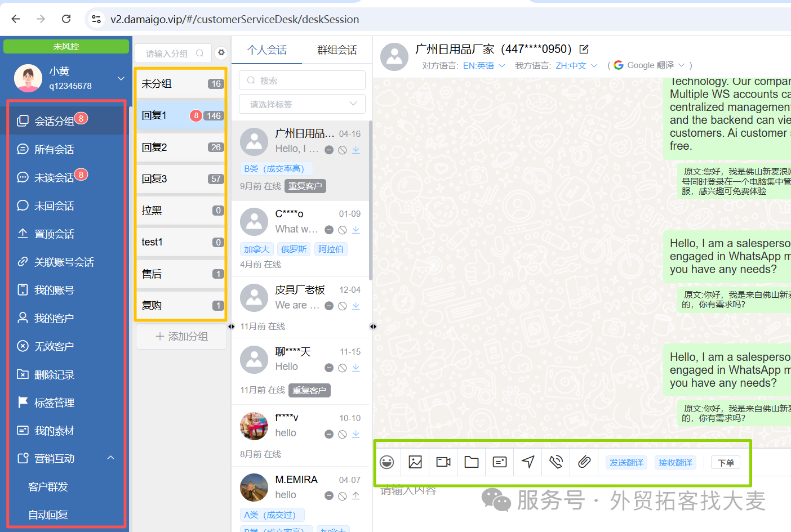
Task: Open 标签管理 in sidebar
Action: [66, 403]
